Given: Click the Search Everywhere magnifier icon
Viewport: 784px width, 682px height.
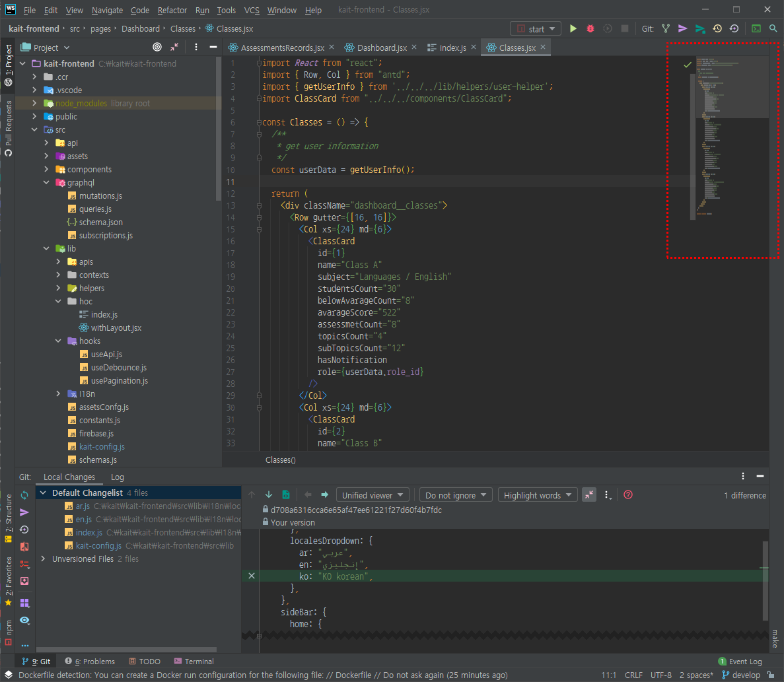Looking at the screenshot, I should pos(773,29).
